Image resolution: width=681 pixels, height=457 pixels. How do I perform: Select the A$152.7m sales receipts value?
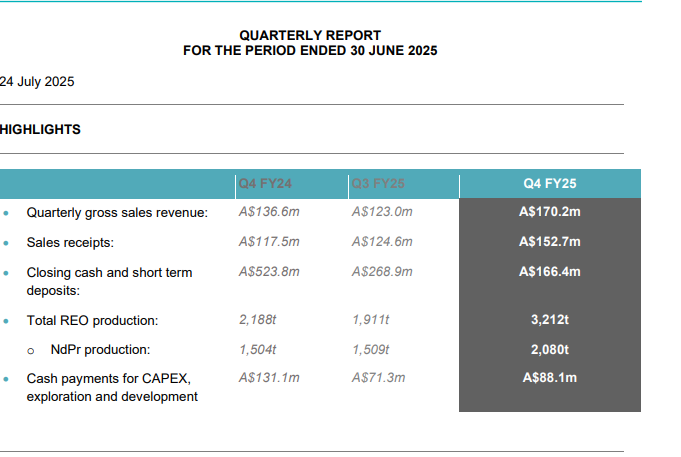550,242
